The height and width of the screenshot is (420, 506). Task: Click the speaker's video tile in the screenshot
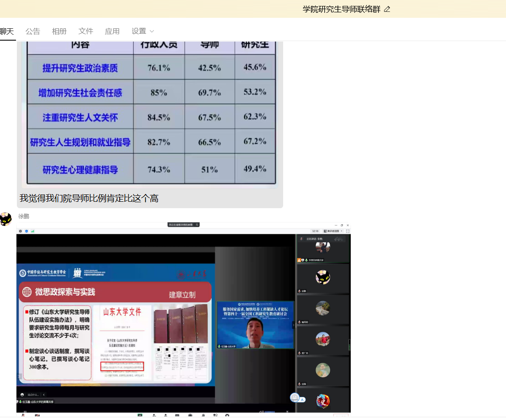pos(255,325)
